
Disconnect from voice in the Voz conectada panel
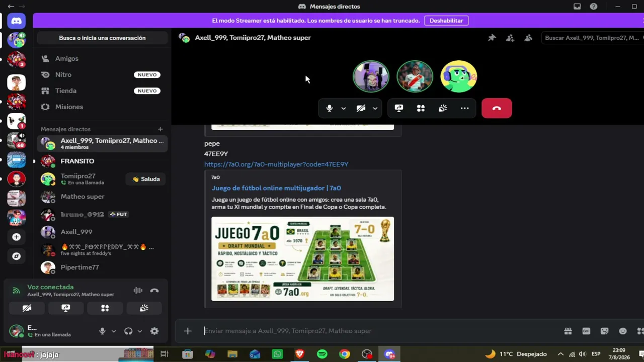pyautogui.click(x=154, y=290)
